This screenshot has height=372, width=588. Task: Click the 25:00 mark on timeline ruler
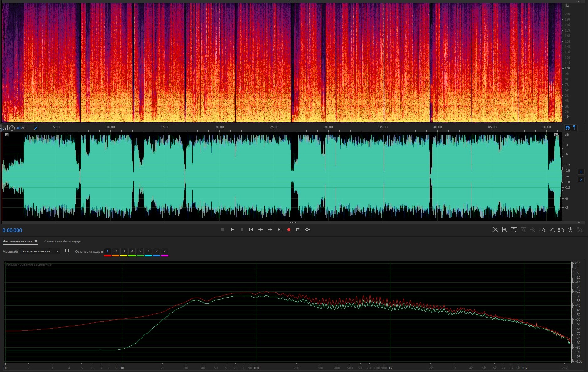tap(274, 127)
